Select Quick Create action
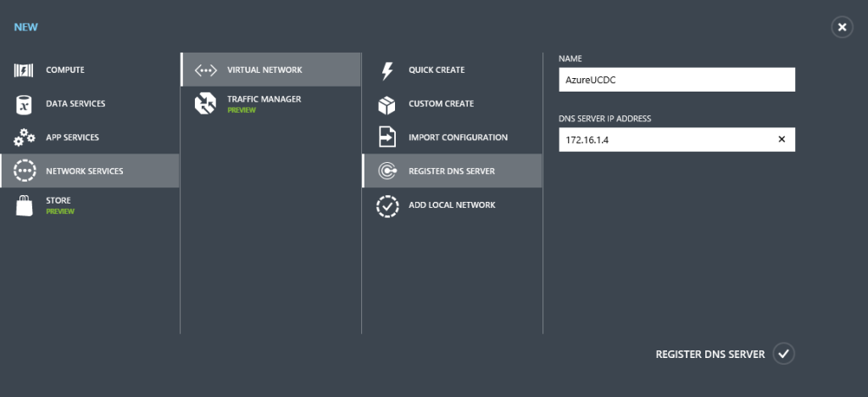Image resolution: width=868 pixels, height=397 pixels. click(x=453, y=70)
